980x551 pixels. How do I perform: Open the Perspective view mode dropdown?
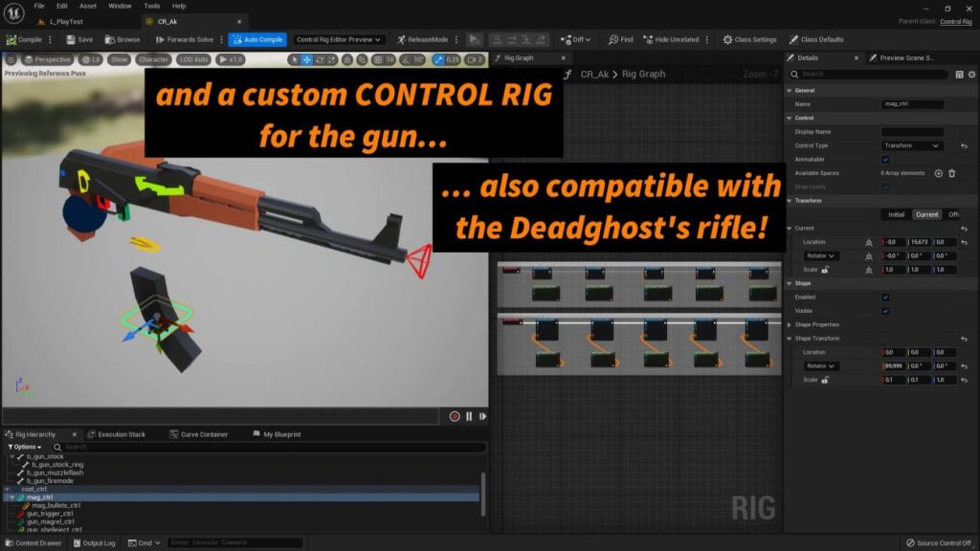(47, 59)
